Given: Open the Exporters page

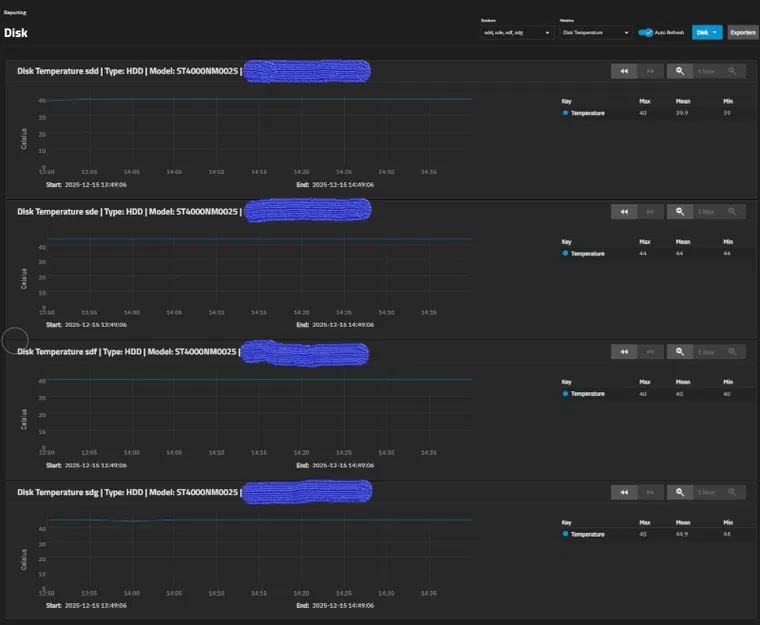Looking at the screenshot, I should coord(743,32).
